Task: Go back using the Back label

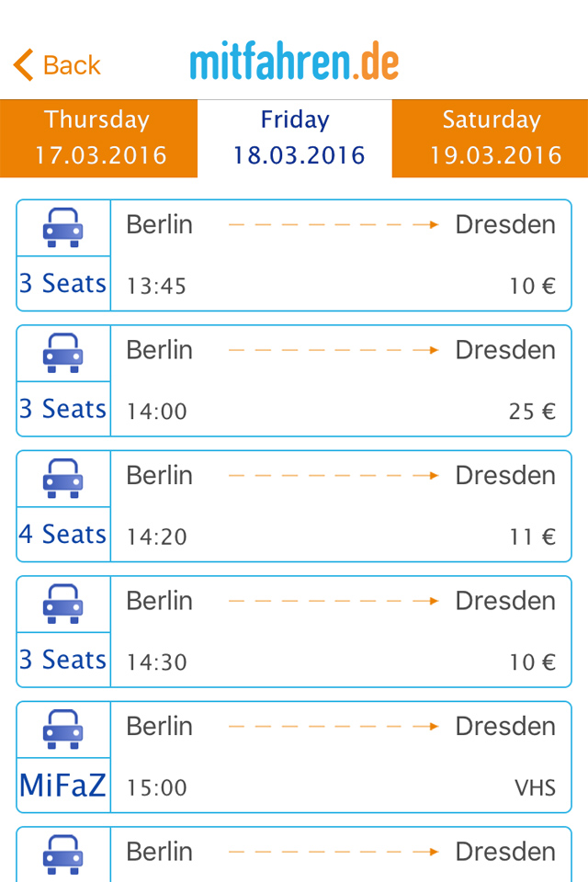Action: [x=72, y=65]
